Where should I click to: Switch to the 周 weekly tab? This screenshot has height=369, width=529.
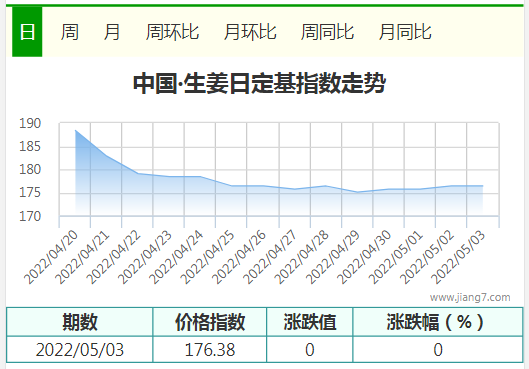(x=69, y=32)
